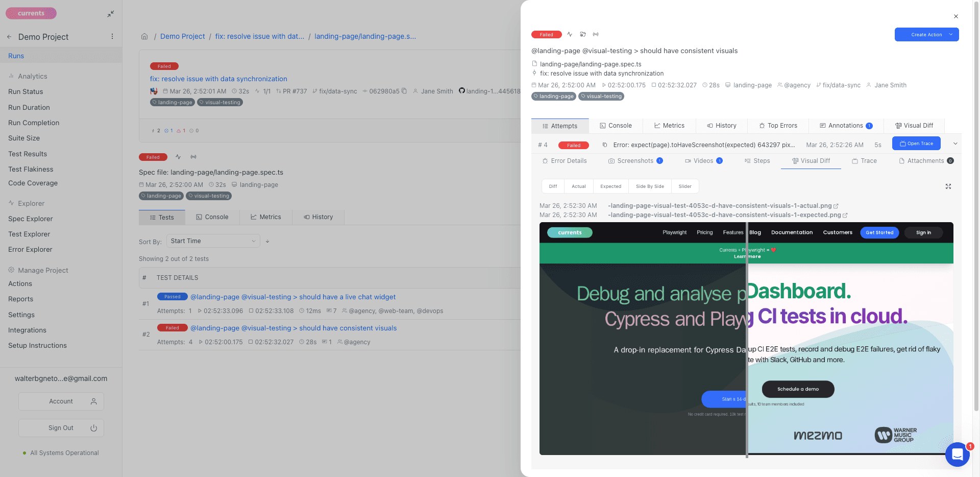Open Demo Project breadcrumb link
980x477 pixels.
click(x=183, y=36)
